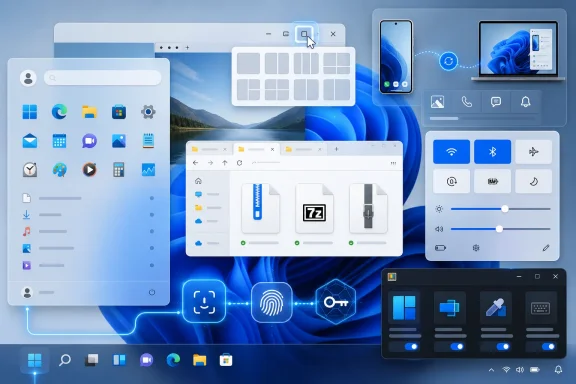Click the power button in Start menu
The height and width of the screenshot is (384, 576).
point(152,293)
